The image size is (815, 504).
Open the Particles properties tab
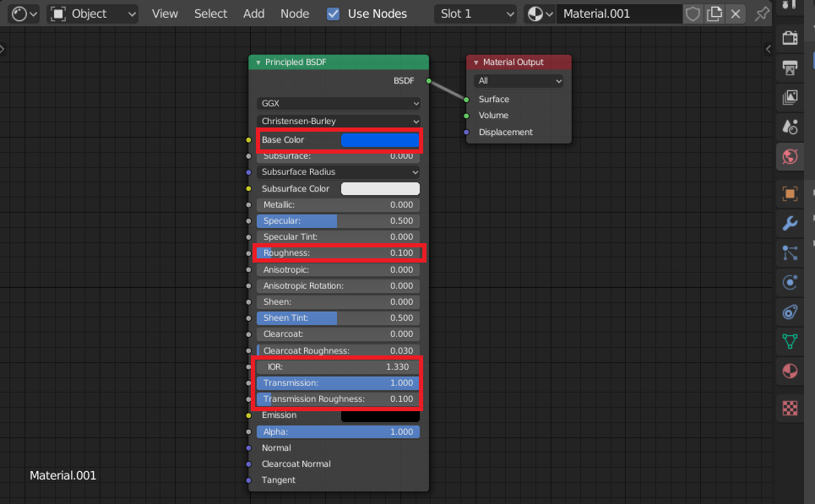coord(790,253)
